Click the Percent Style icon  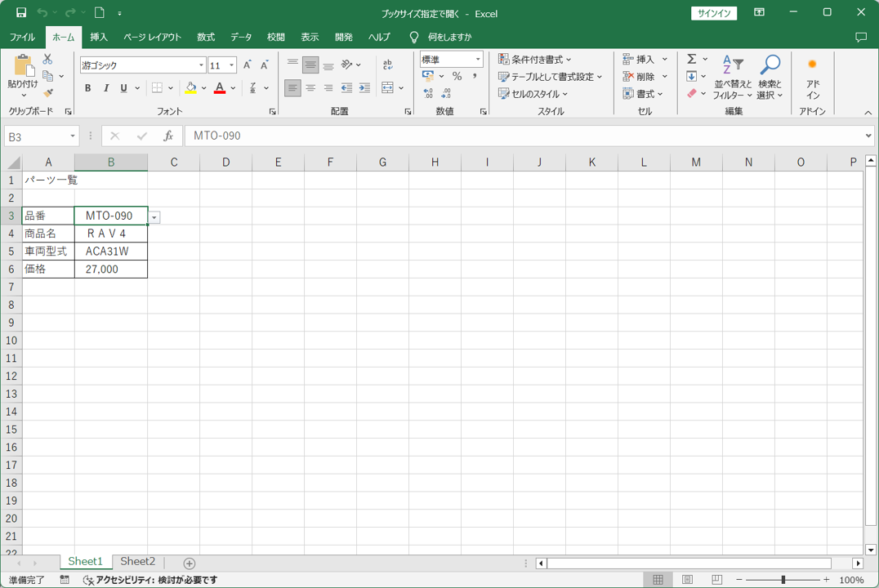coord(457,76)
